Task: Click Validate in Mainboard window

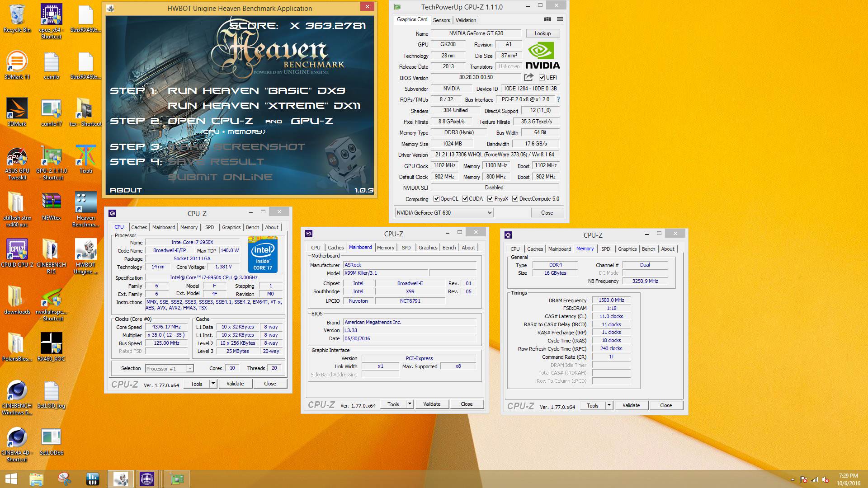Action: click(432, 404)
